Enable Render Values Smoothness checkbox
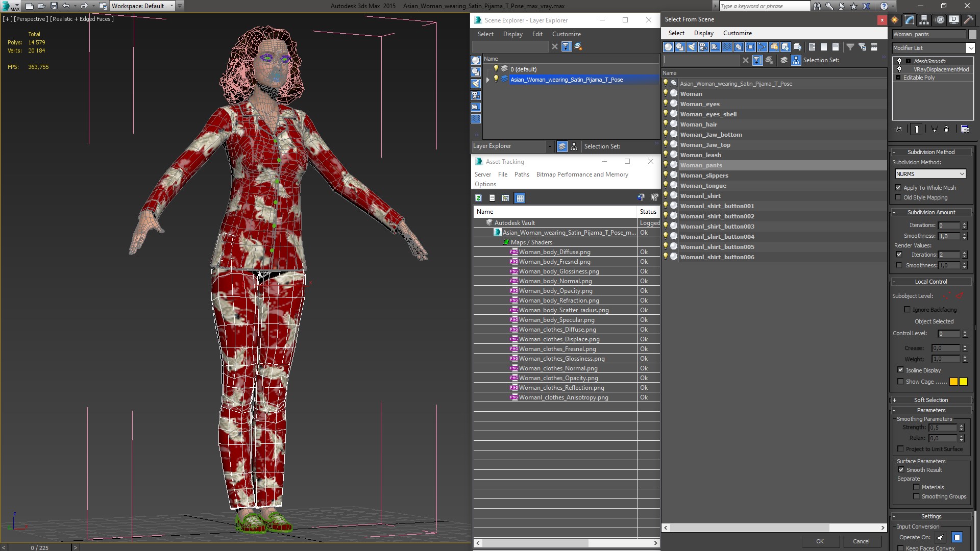 pyautogui.click(x=899, y=265)
